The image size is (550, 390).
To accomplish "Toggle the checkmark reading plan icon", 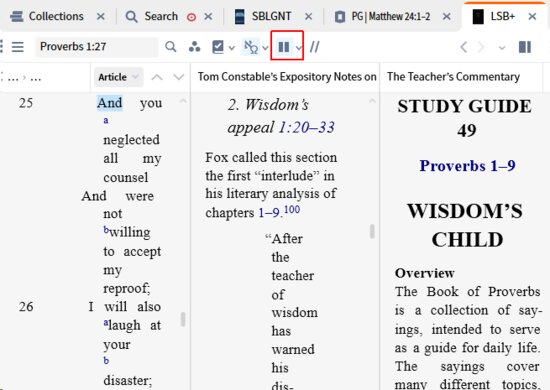I will tap(218, 47).
